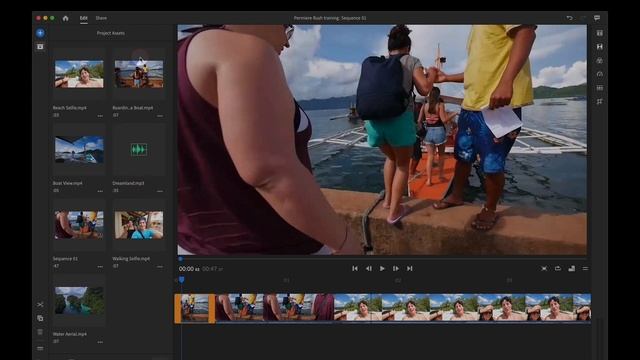
Task: Open the Titles panel icon
Action: (600, 33)
